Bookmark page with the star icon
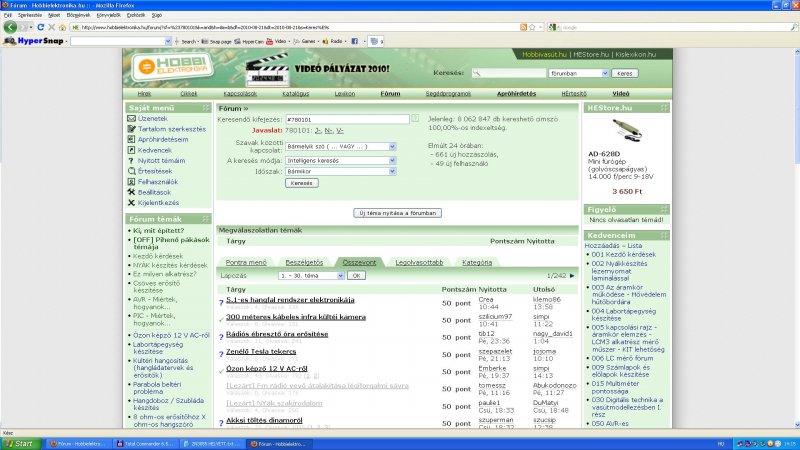 coord(532,27)
